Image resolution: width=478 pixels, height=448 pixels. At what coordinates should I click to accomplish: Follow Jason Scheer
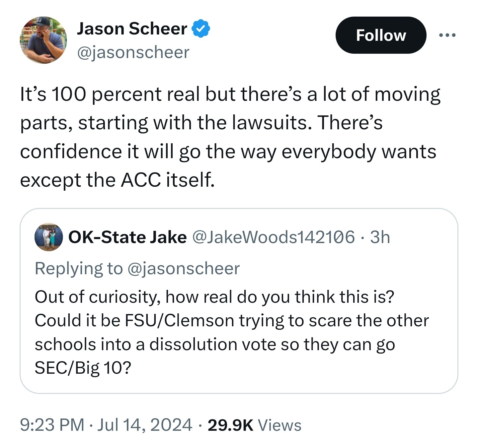[x=381, y=35]
